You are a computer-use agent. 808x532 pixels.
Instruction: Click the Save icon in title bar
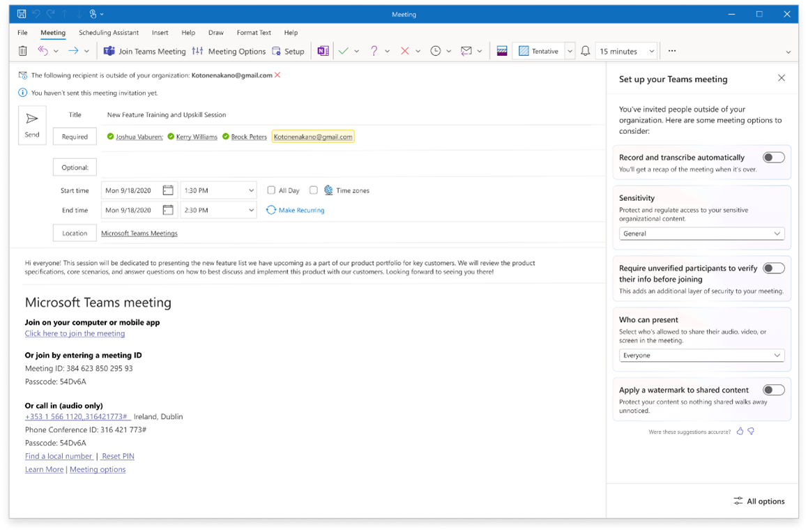[x=22, y=14]
